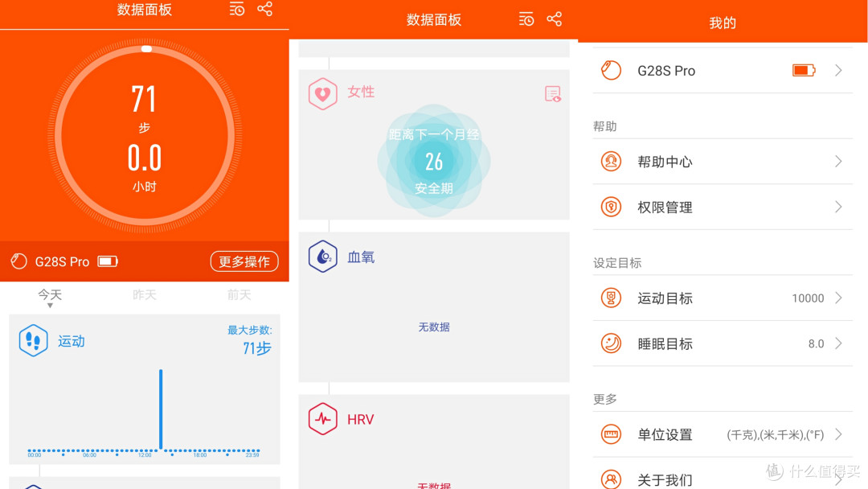The width and height of the screenshot is (868, 489).
Task: Tap the menstrual cycle flower showing 26
Action: (434, 161)
